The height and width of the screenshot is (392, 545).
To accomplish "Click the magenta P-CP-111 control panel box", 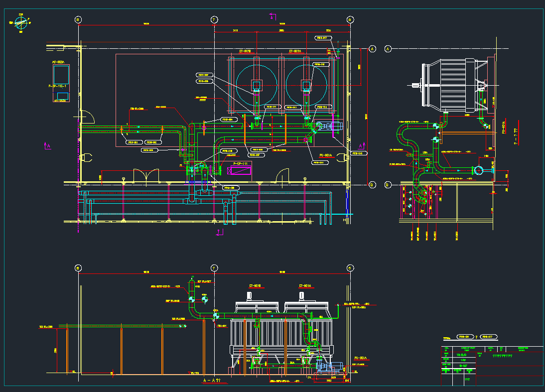I will pyautogui.click(x=240, y=171).
